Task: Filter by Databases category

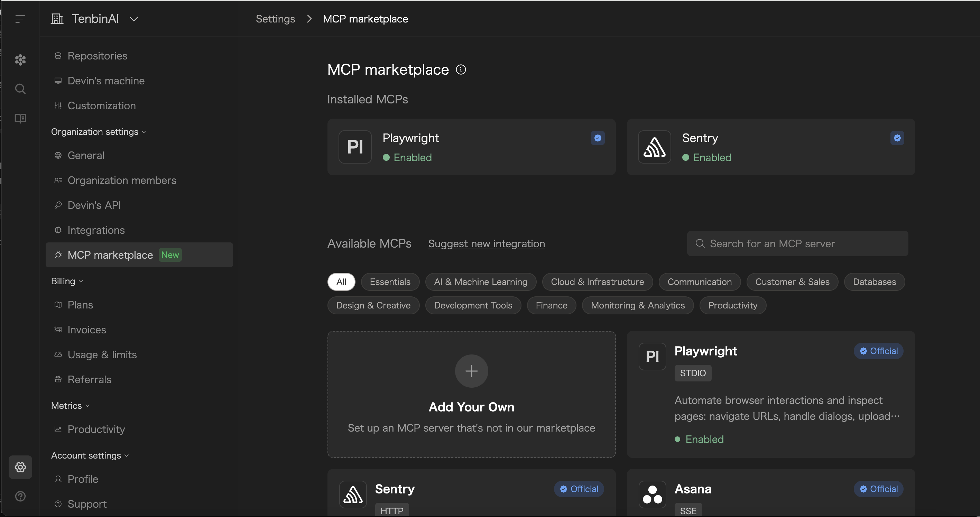Action: [x=874, y=282]
